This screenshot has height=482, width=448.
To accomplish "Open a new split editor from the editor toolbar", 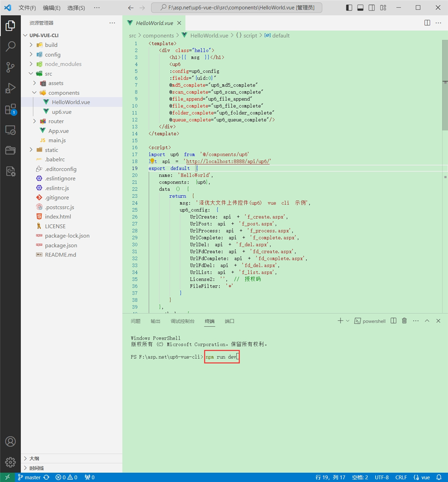I will [x=427, y=23].
